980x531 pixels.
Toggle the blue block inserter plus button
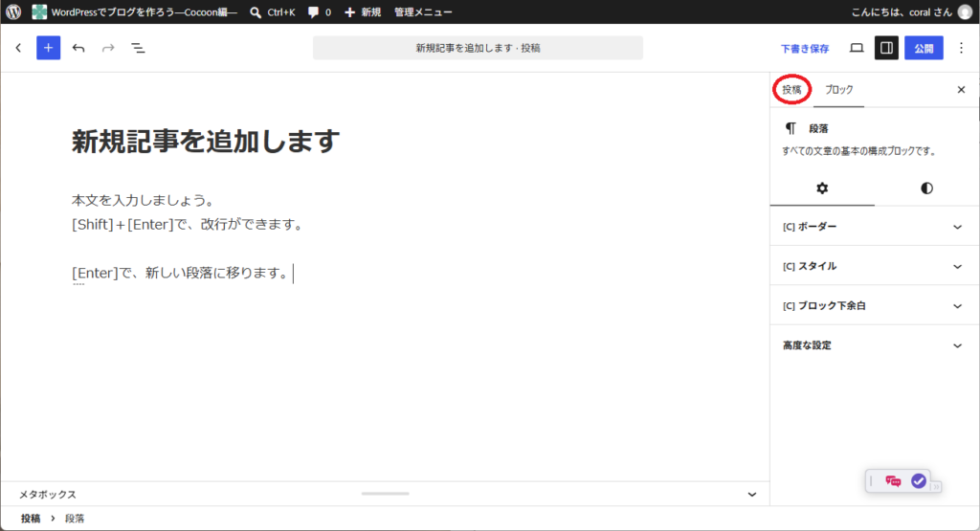48,48
